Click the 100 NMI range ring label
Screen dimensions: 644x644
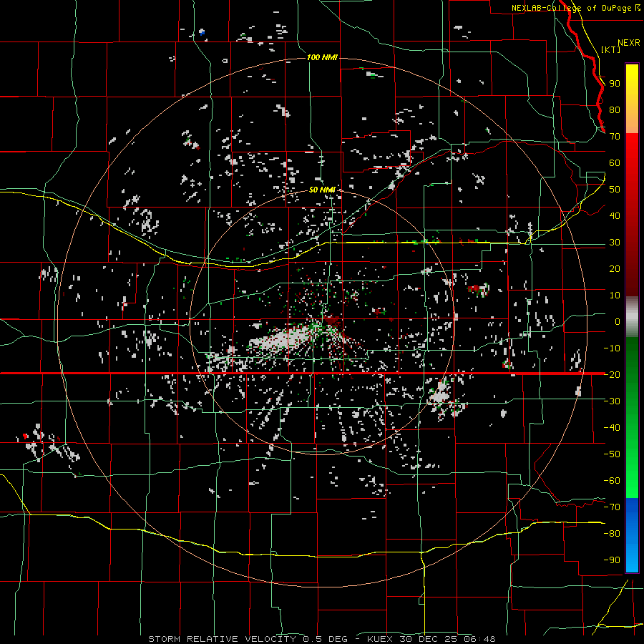[x=323, y=57]
